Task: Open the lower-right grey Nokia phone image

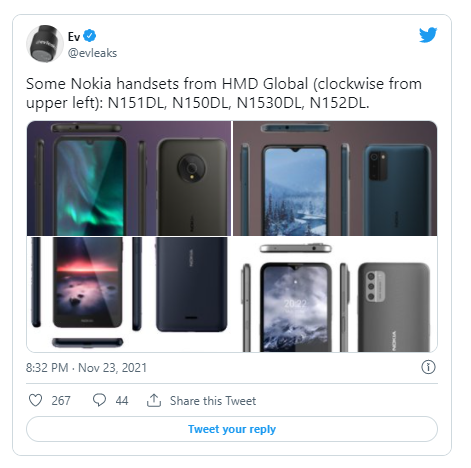Action: tap(335, 295)
